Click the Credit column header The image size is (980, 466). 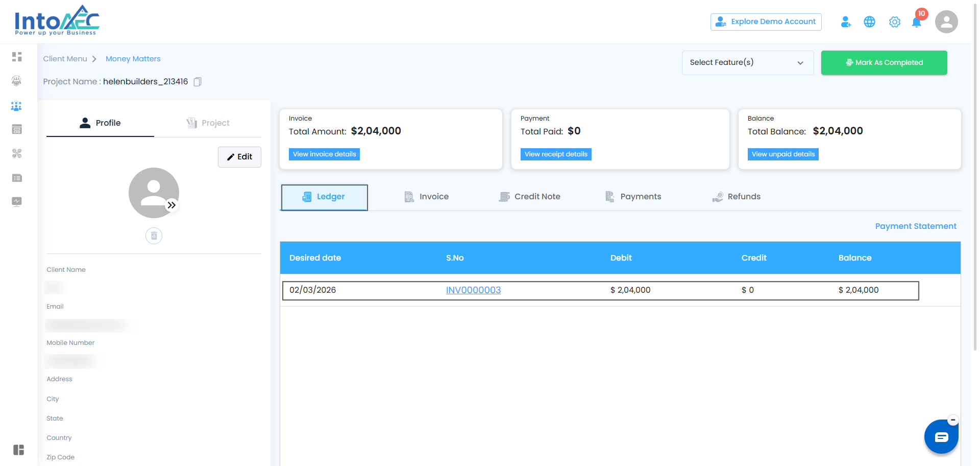pos(754,258)
